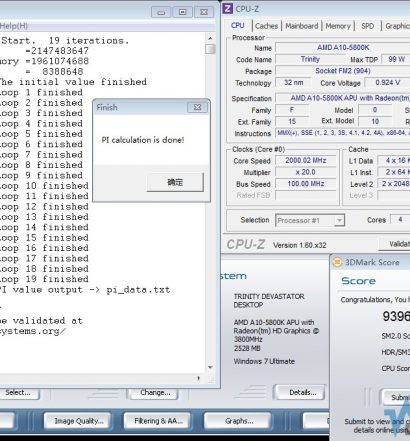Viewport: 410px width, 441px height.
Task: Close the Super PI window
Action: click(204, 12)
